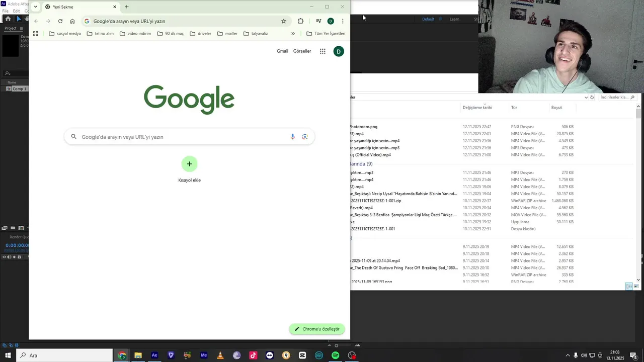Reload the page in Chrome

[60, 21]
